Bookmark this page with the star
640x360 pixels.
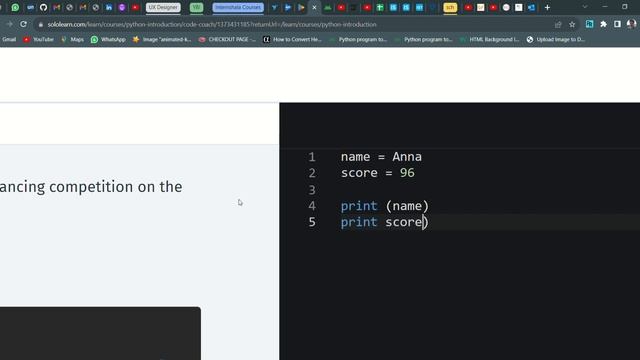(572, 24)
